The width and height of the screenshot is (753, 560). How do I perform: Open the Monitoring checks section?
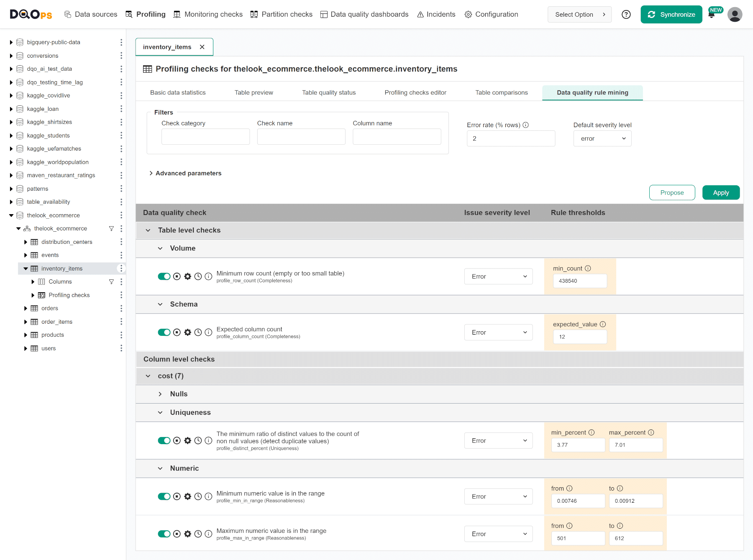[x=208, y=14]
